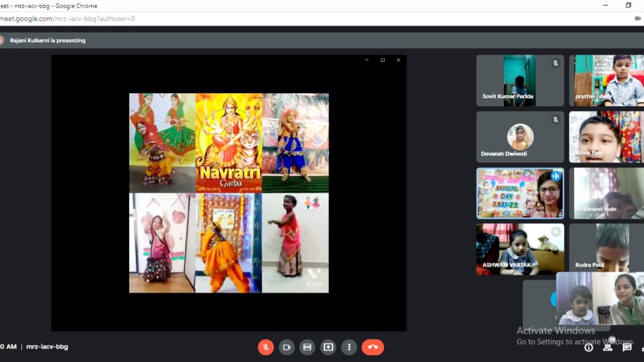This screenshot has height=362, width=644.
Task: Select Nityanand Hule's video tile
Action: click(x=606, y=193)
